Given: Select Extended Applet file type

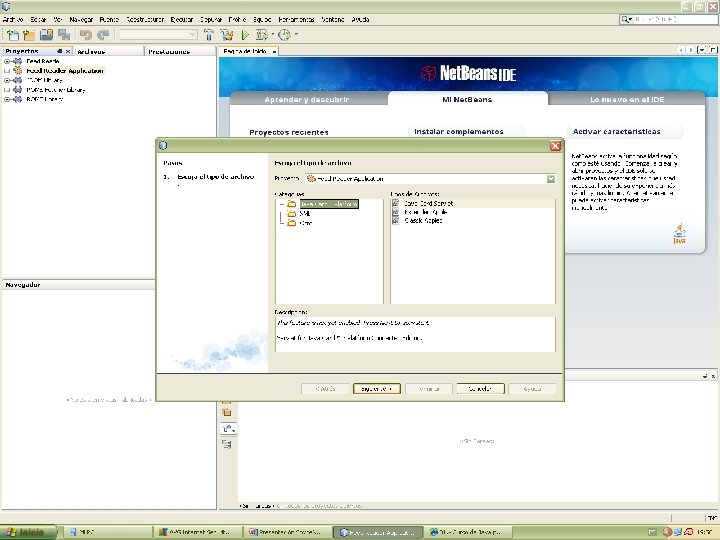Looking at the screenshot, I should pyautogui.click(x=426, y=212).
